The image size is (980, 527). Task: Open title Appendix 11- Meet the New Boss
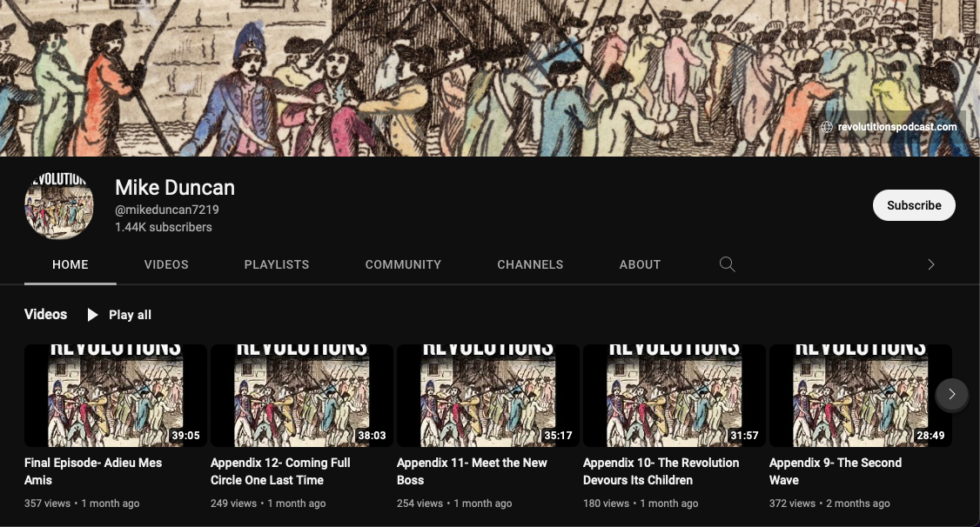(472, 471)
